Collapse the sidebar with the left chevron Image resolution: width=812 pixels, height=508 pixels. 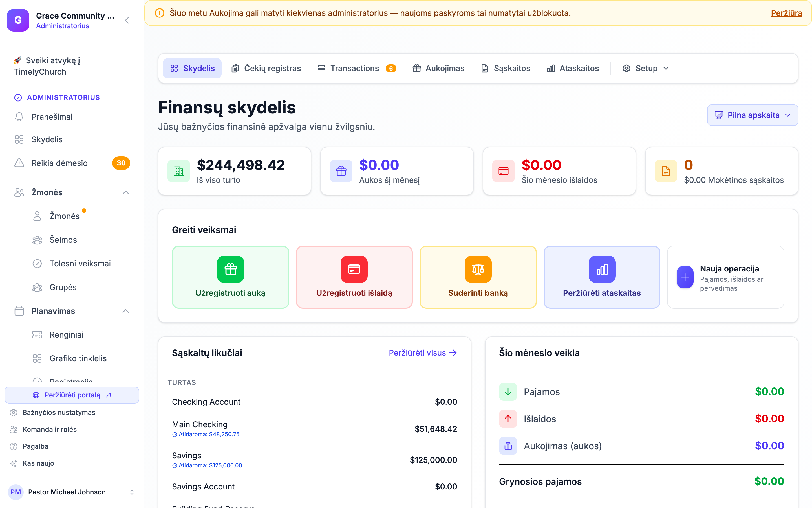point(127,21)
